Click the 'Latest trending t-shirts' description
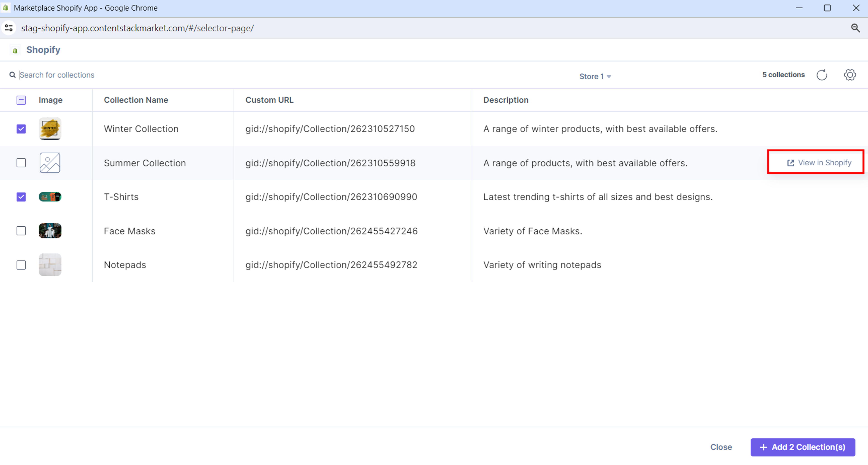The height and width of the screenshot is (465, 868). click(598, 197)
